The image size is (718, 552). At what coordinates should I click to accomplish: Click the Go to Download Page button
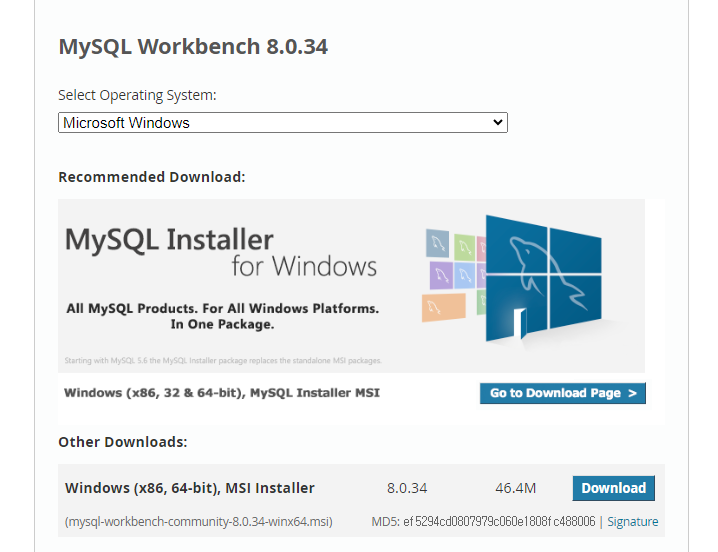pyautogui.click(x=562, y=393)
